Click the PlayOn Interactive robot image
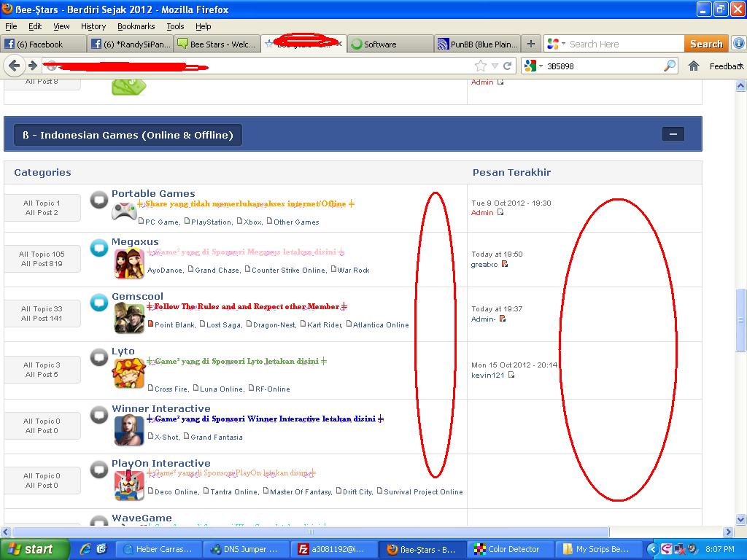 click(129, 485)
